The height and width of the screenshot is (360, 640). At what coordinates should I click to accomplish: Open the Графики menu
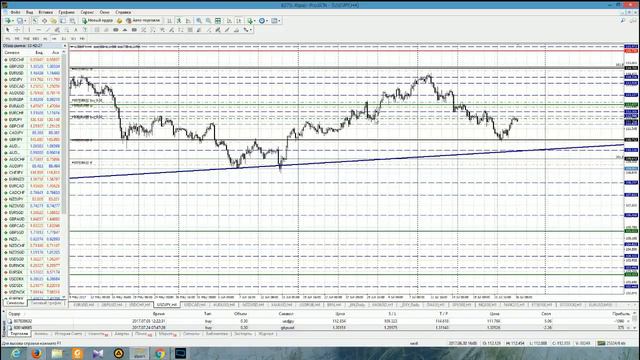(67, 12)
